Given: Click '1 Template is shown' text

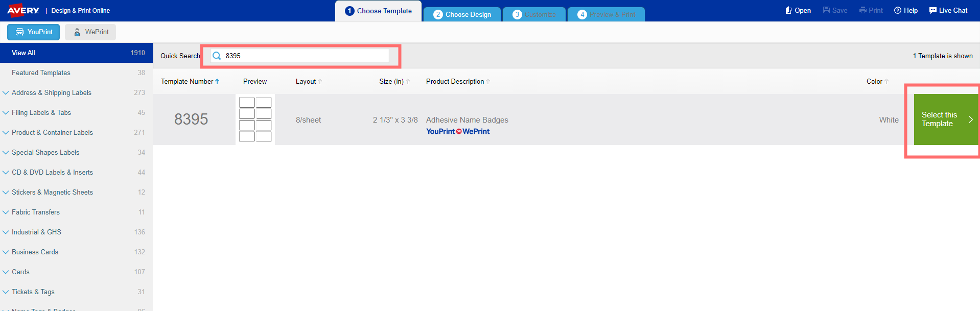Looking at the screenshot, I should pyautogui.click(x=943, y=56).
